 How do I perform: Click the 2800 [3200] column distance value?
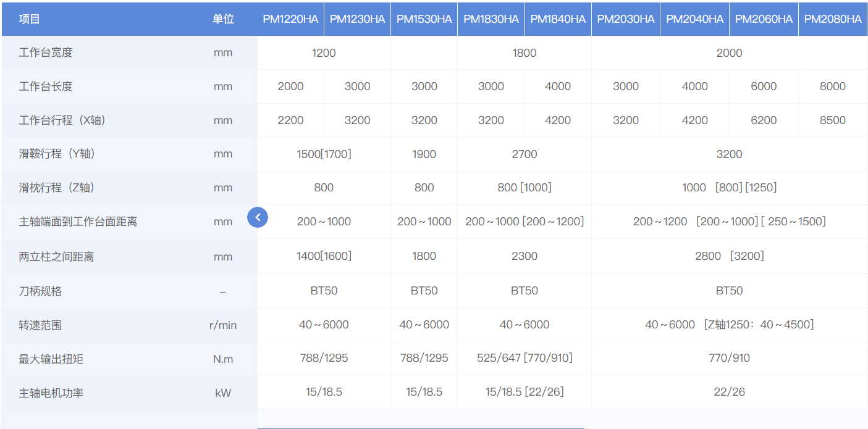729,256
